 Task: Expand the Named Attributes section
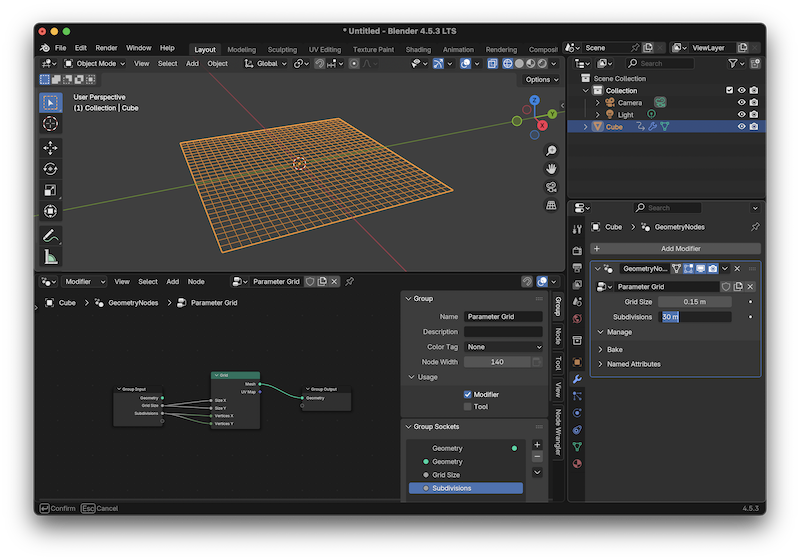pos(633,364)
